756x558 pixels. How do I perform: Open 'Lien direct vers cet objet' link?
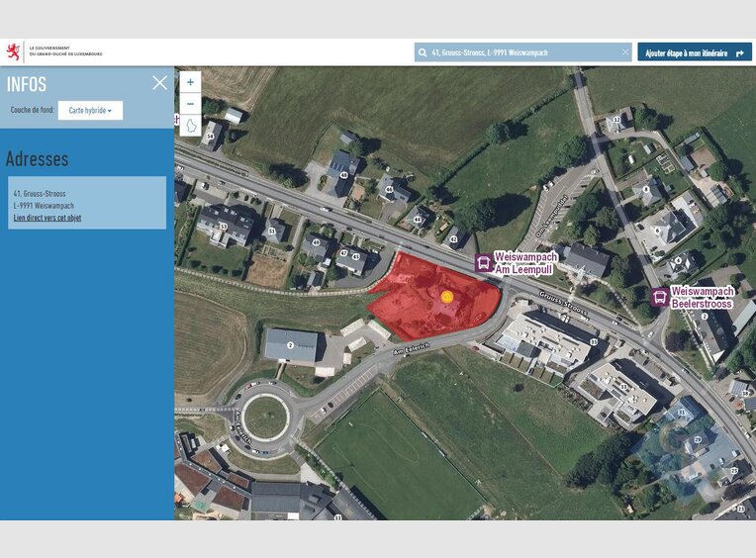click(47, 217)
